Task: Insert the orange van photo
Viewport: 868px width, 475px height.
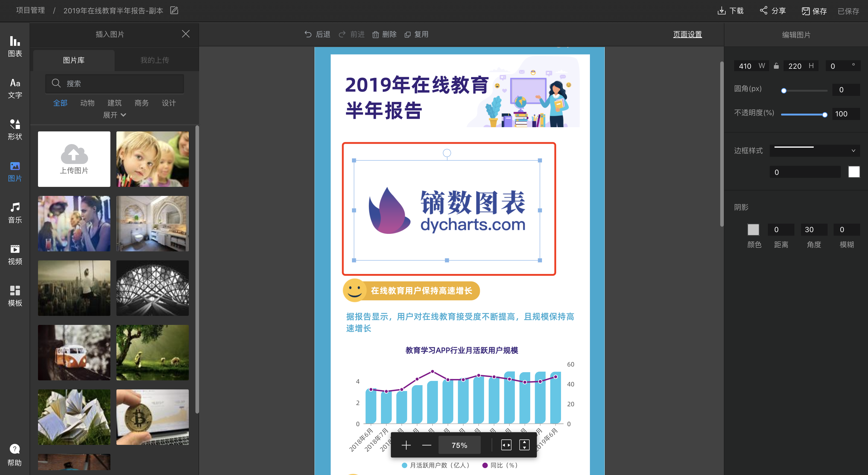Action: (74, 352)
